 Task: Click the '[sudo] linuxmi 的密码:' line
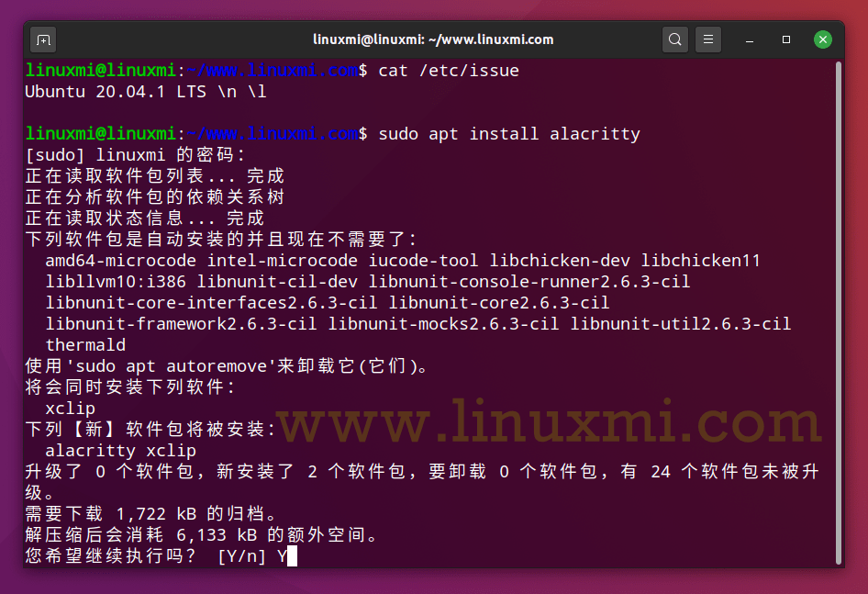(135, 155)
